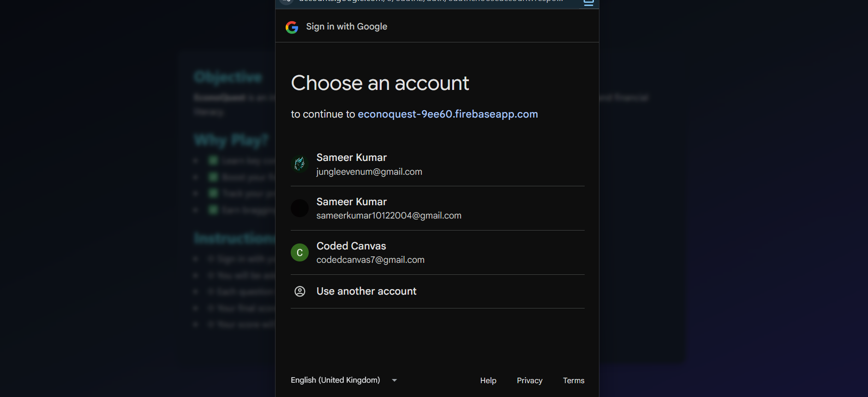868x397 pixels.
Task: Click the icon at the address bar's right end
Action: (x=589, y=2)
